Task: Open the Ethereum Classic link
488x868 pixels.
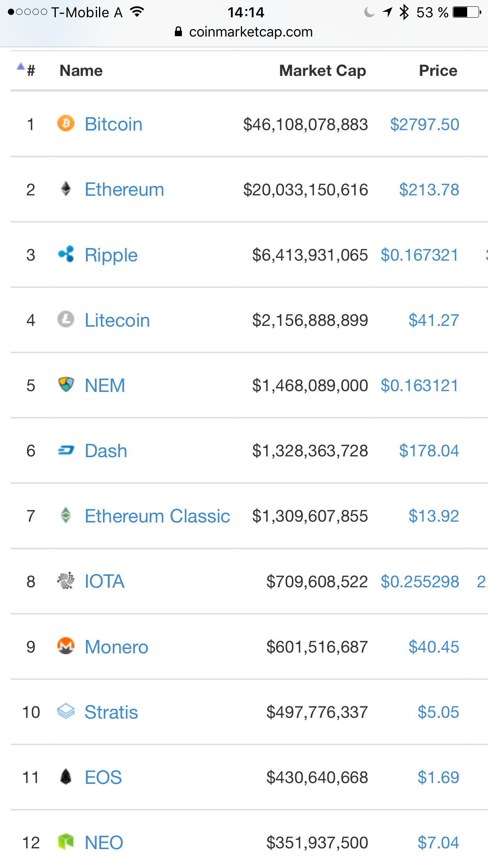Action: tap(157, 516)
